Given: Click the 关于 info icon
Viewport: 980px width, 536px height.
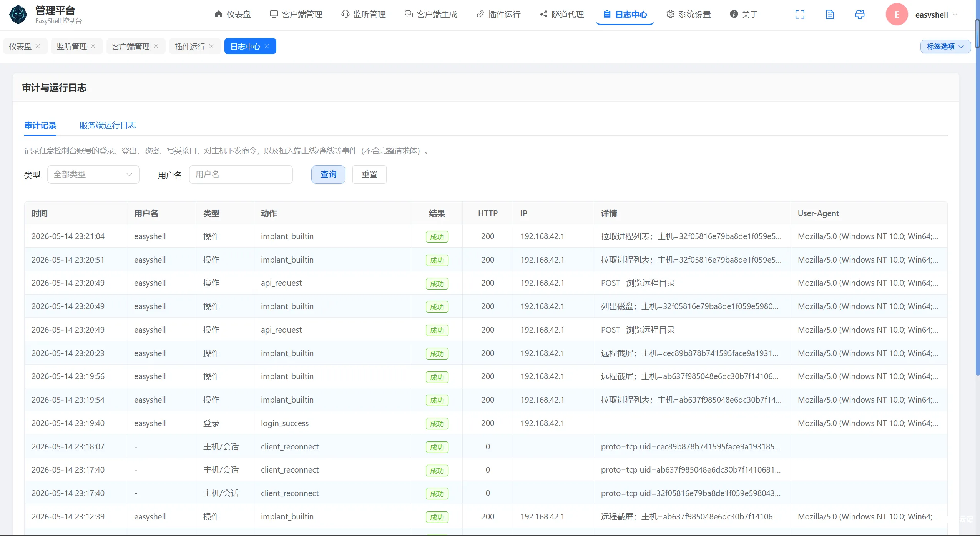Looking at the screenshot, I should point(734,14).
